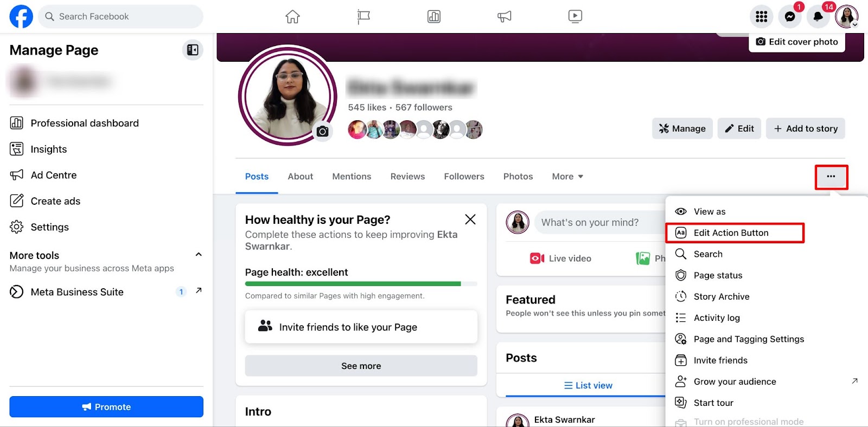Start a Live video
The height and width of the screenshot is (427, 868).
560,258
